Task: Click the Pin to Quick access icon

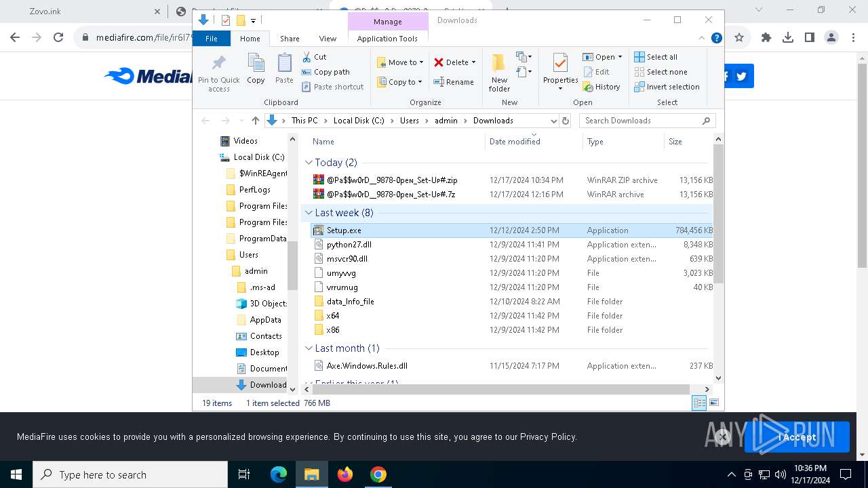Action: pyautogui.click(x=218, y=73)
